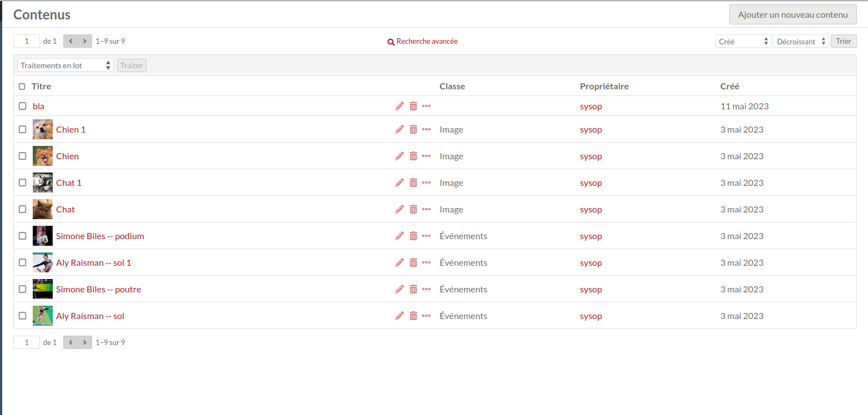Screen dimensions: 868x415
Task: Click the 'Chat' cat thumbnail
Action: 43,209
